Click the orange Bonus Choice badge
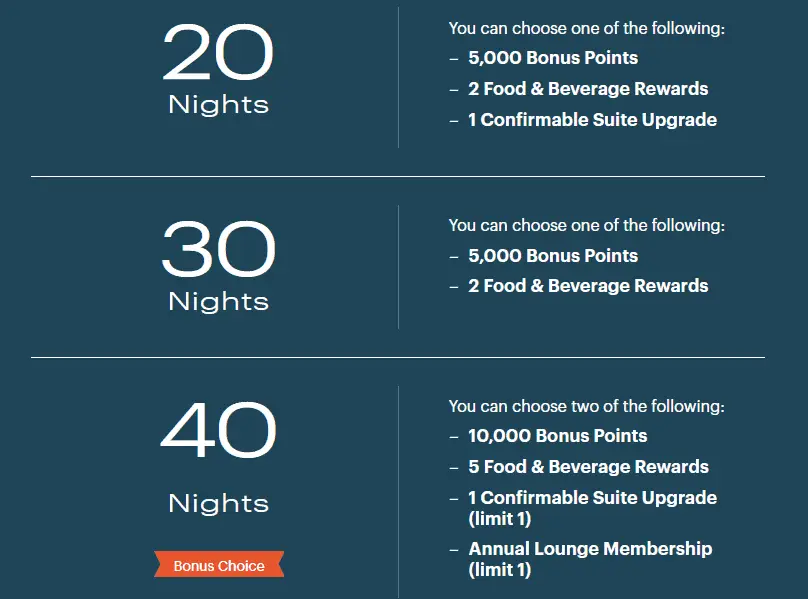Image resolution: width=808 pixels, height=599 pixels. pyautogui.click(x=219, y=566)
